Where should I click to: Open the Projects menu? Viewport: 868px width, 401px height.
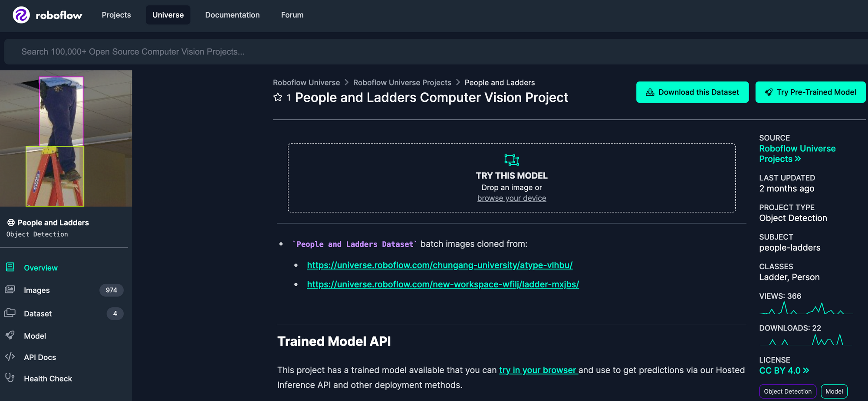(116, 15)
